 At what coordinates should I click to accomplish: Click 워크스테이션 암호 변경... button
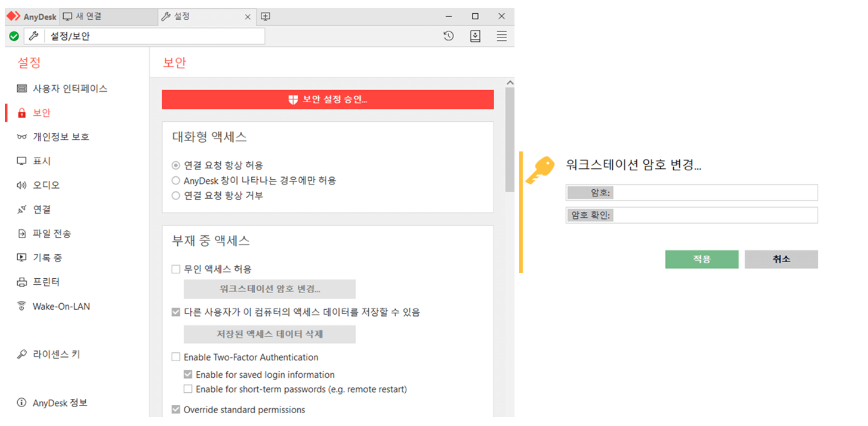(x=270, y=289)
